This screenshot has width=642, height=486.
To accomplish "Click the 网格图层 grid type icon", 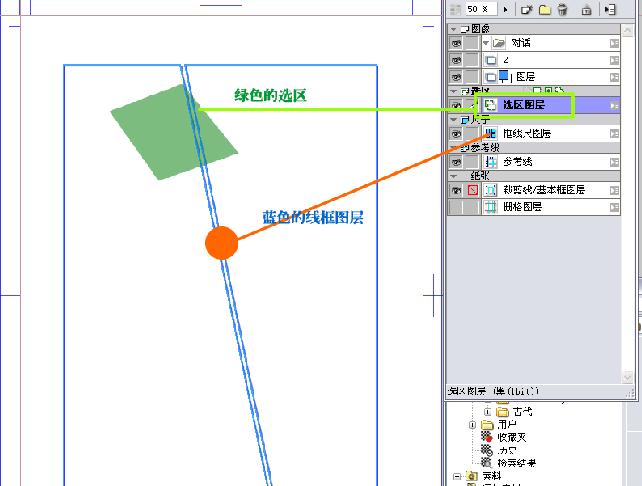I will click(x=491, y=207).
